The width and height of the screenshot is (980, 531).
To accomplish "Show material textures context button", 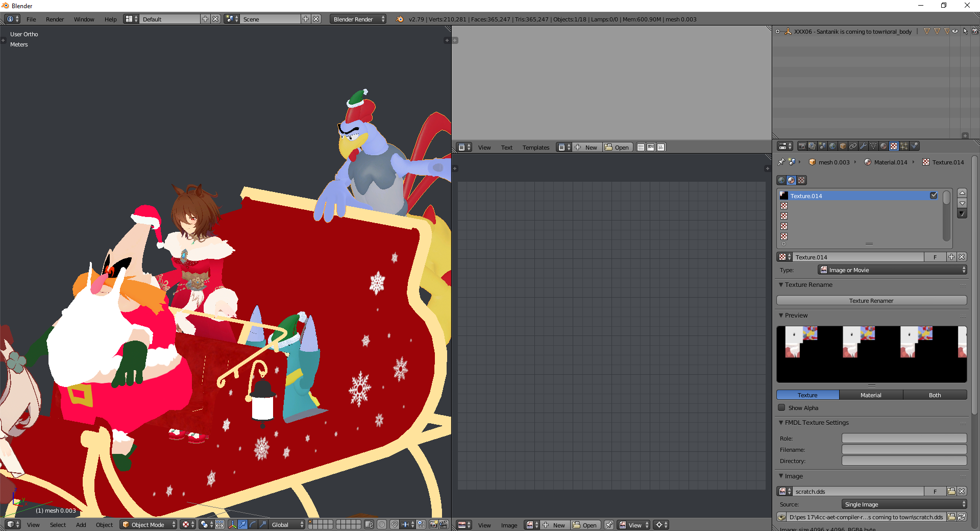I will click(x=791, y=180).
